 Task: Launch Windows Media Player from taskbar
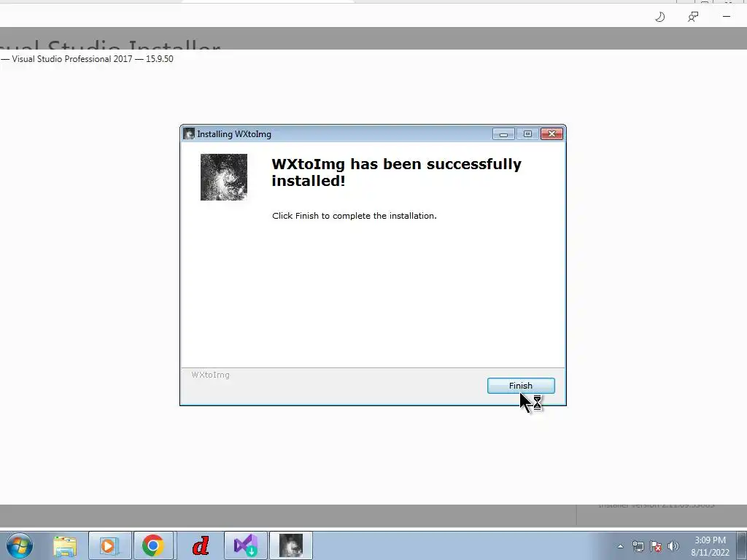click(x=109, y=545)
